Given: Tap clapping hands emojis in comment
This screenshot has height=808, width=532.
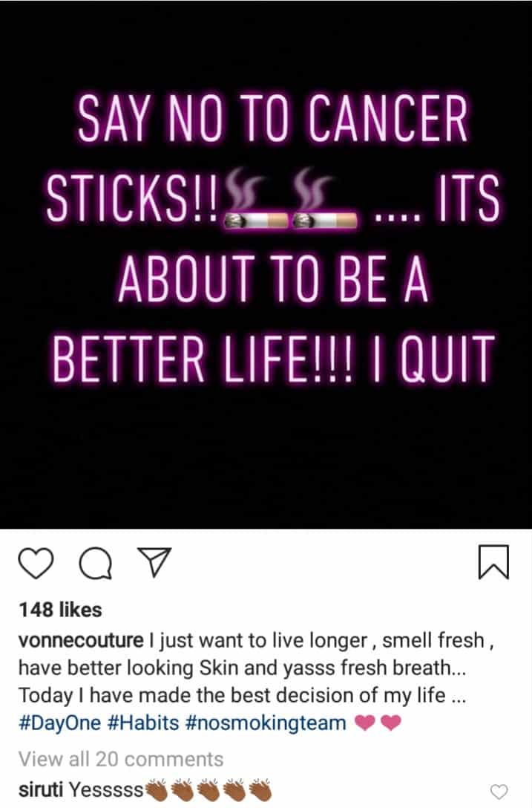Looking at the screenshot, I should pos(208,790).
